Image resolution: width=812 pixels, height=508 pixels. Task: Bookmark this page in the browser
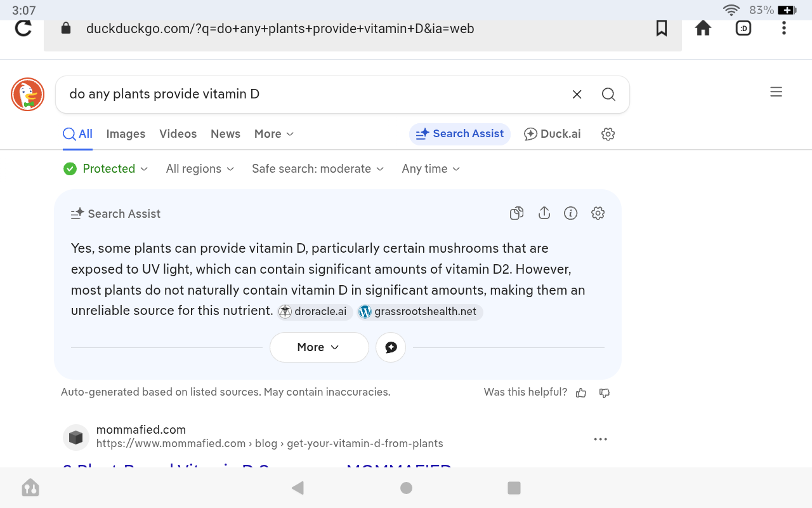click(x=662, y=29)
